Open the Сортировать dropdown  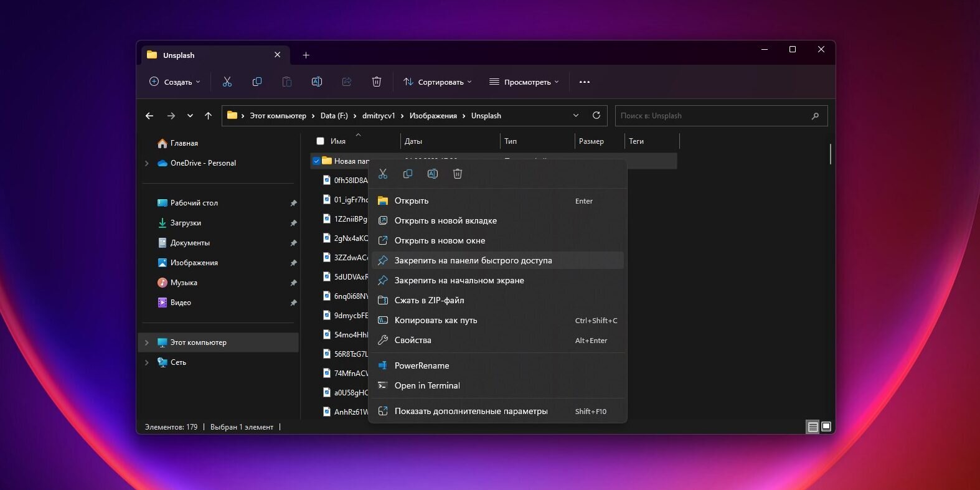(438, 82)
